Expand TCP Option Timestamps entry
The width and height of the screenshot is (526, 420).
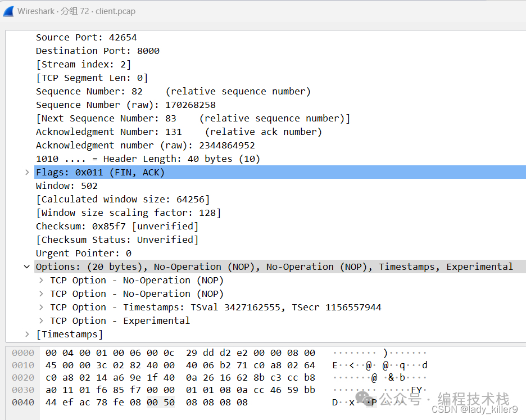tap(41, 307)
